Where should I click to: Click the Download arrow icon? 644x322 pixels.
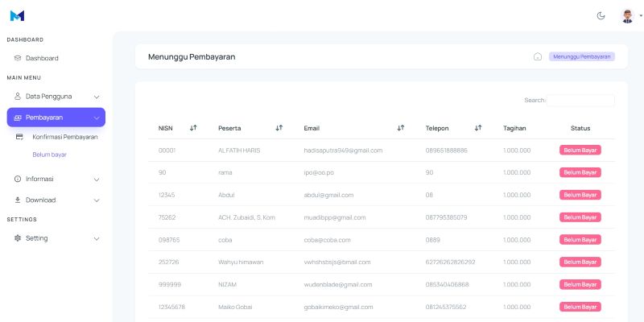tap(18, 200)
